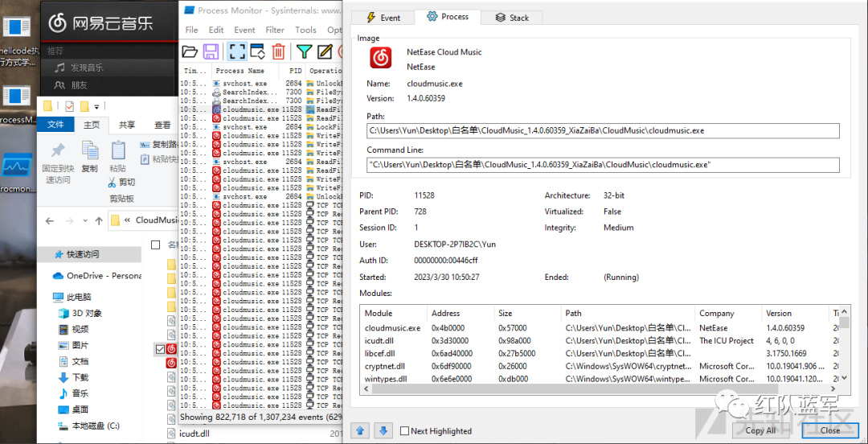Open the Customize Quick Access Toolbar dropdown
868x444 pixels.
[97, 106]
